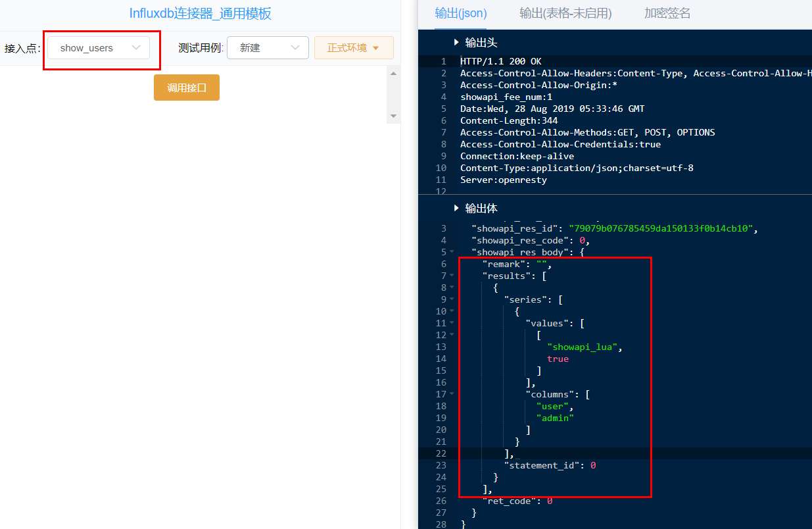
Task: Click the Date header line
Action: (x=552, y=109)
